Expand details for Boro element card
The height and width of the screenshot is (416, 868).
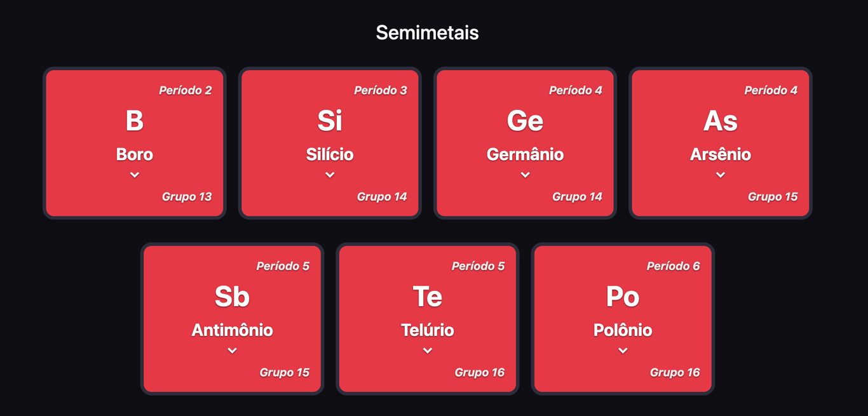point(134,174)
